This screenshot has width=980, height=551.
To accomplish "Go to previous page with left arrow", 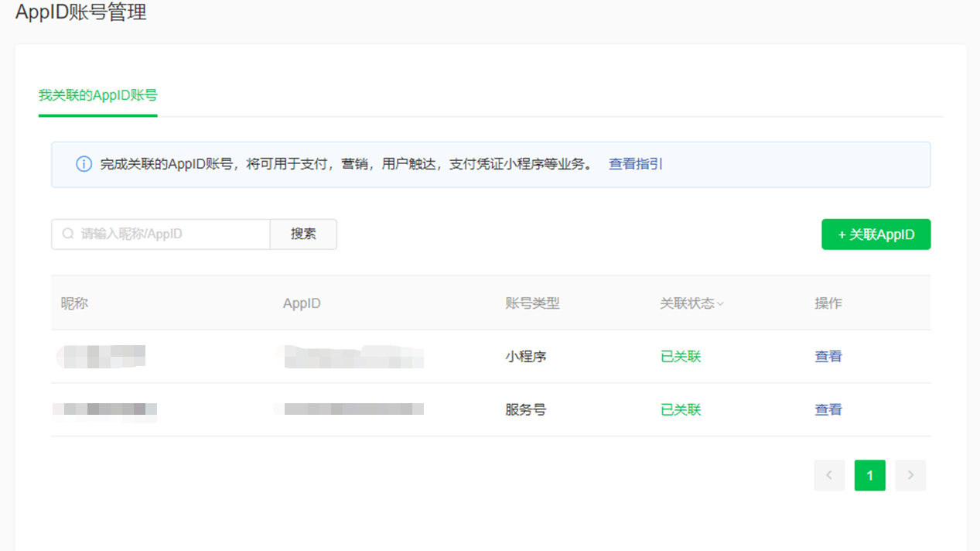I will click(829, 475).
